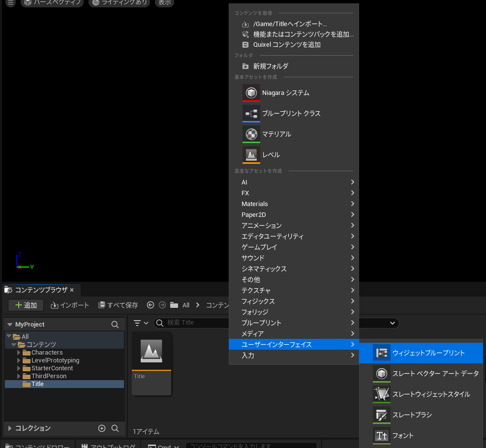Create 新規フォルダ from the menu
This screenshot has height=448, width=486.
(294, 66)
